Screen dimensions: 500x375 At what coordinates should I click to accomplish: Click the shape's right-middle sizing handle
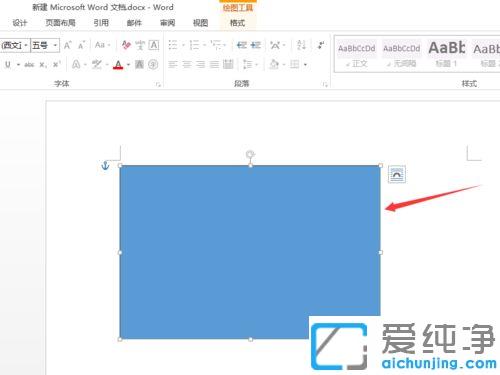pos(381,252)
